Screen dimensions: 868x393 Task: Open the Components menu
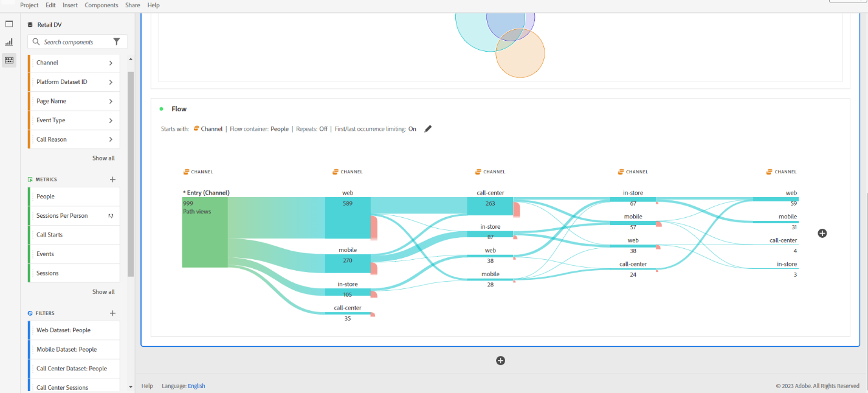click(102, 5)
